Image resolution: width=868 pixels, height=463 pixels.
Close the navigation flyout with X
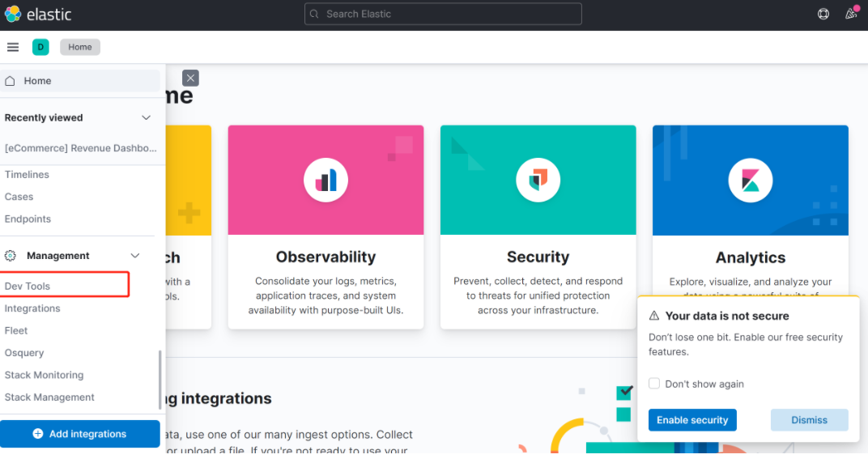coord(189,78)
